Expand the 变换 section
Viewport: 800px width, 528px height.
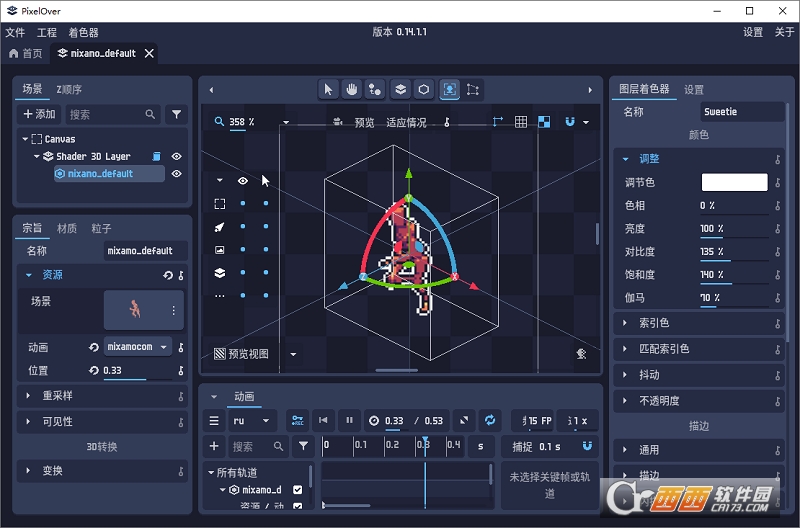point(28,471)
